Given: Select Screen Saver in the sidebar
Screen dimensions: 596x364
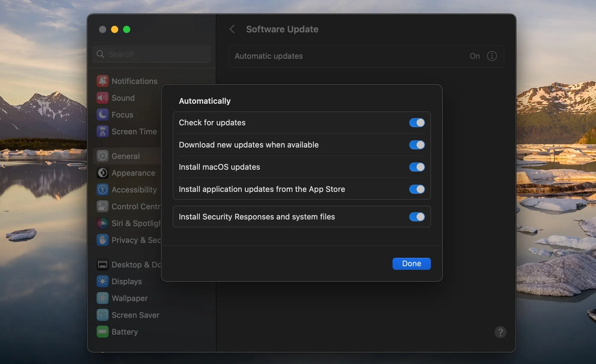Looking at the screenshot, I should [135, 315].
